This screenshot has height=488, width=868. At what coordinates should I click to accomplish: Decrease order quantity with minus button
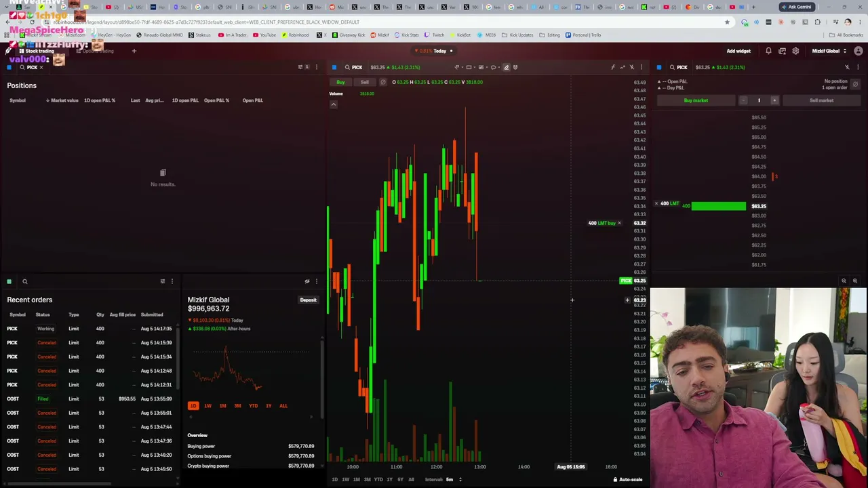coord(743,100)
